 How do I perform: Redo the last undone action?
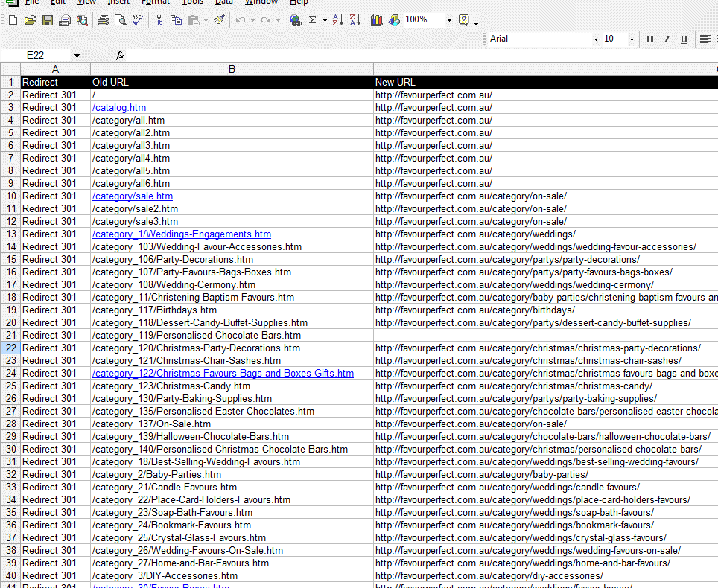pos(266,20)
